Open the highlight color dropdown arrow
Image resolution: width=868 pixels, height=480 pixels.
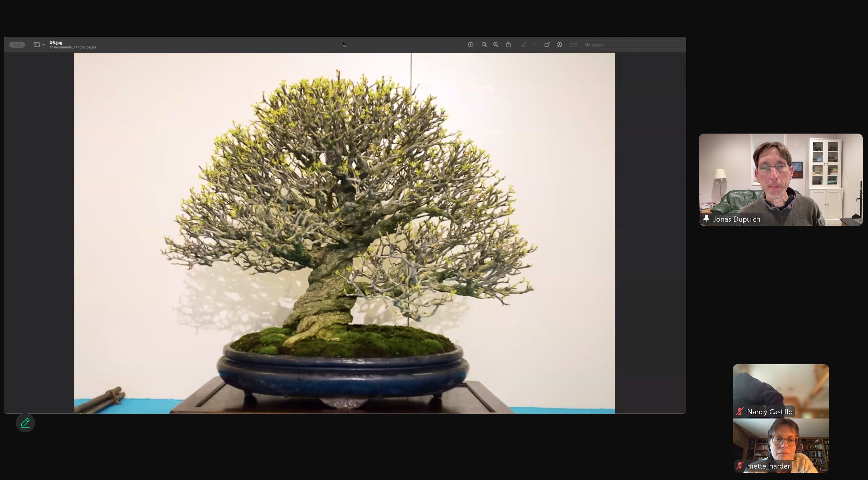pos(535,45)
